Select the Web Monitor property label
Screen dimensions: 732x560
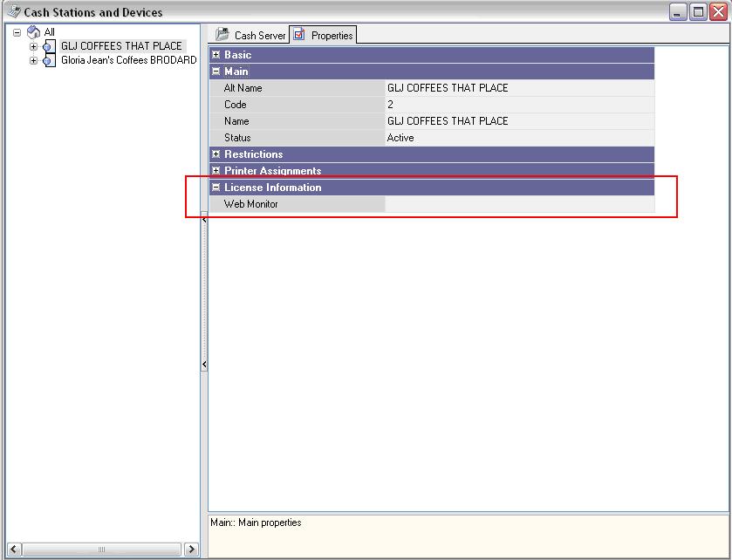point(250,204)
